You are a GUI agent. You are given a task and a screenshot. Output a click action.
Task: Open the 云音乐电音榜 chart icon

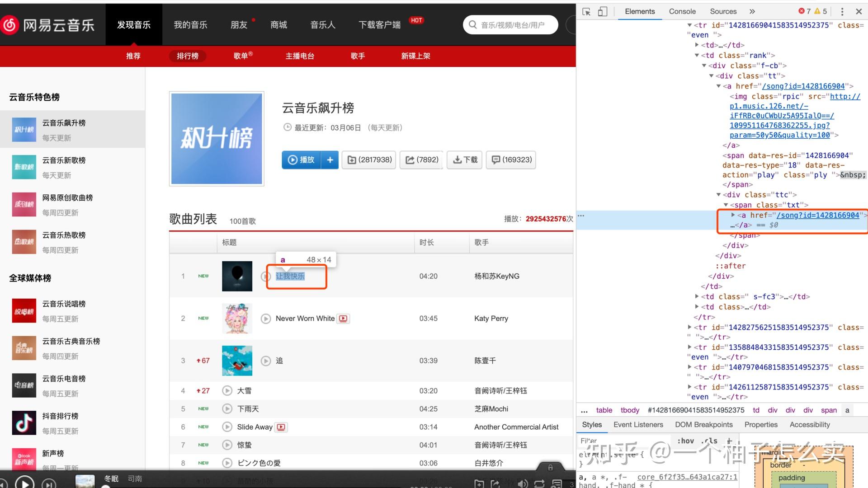pyautogui.click(x=24, y=385)
